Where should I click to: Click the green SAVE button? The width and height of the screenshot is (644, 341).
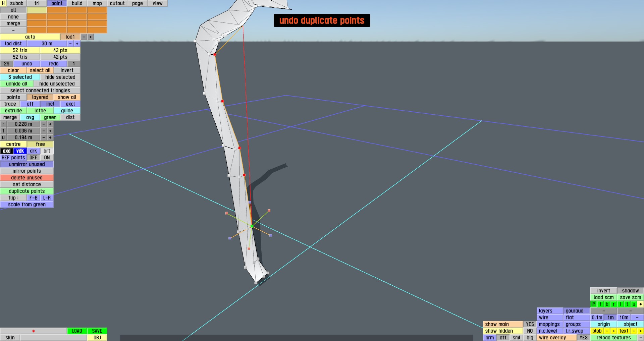click(97, 331)
